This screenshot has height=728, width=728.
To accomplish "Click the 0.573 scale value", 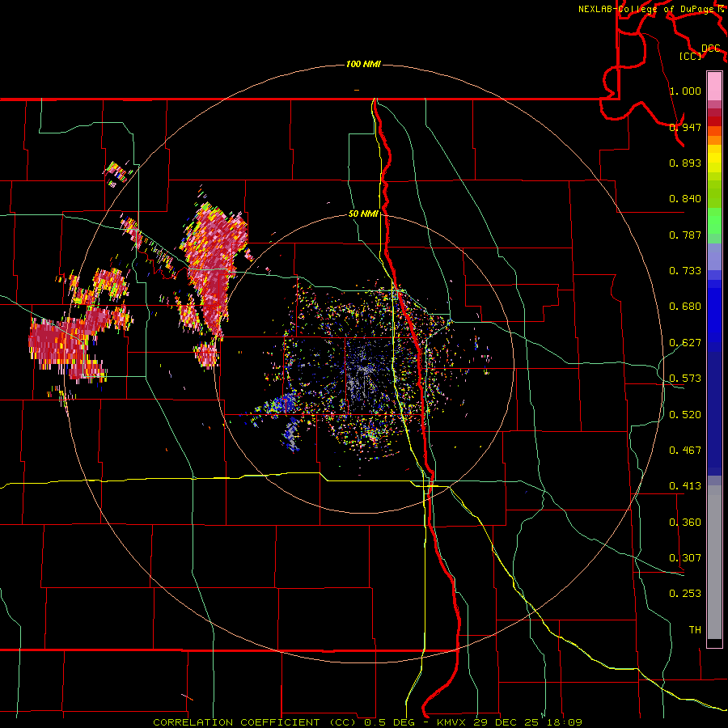I will coord(685,378).
